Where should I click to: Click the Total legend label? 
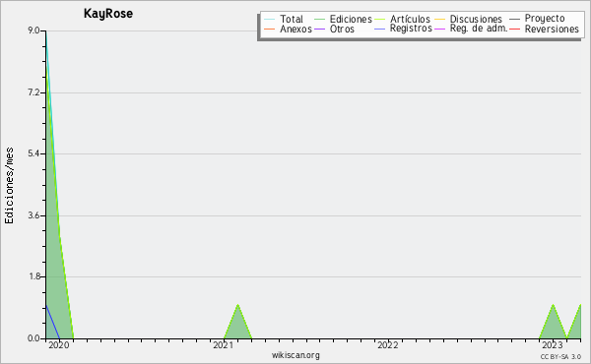click(x=292, y=19)
